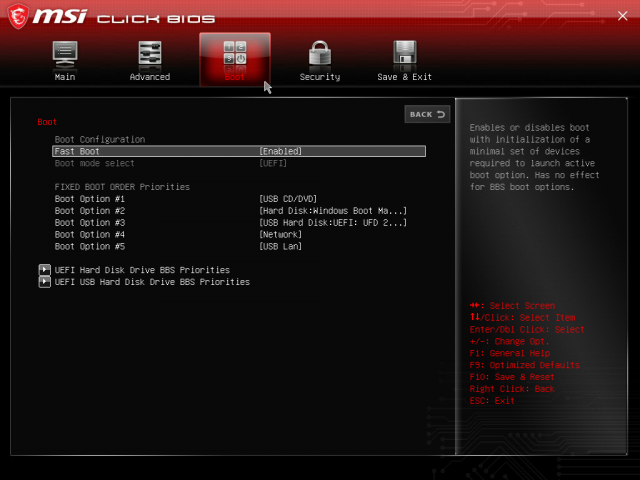This screenshot has width=640, height=480.
Task: Click arrow icon beside UEFI USB Hard Disk priorities
Action: [44, 282]
